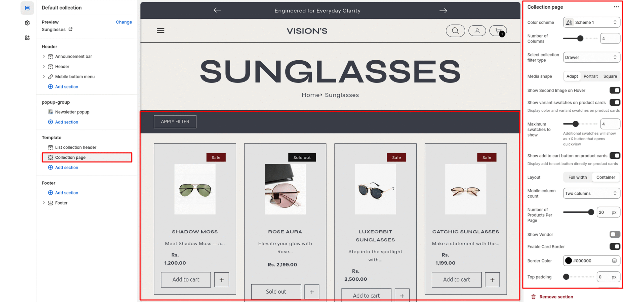Open the Mobile column count dropdown
Viewport: 644px width, 302px height.
tap(591, 193)
